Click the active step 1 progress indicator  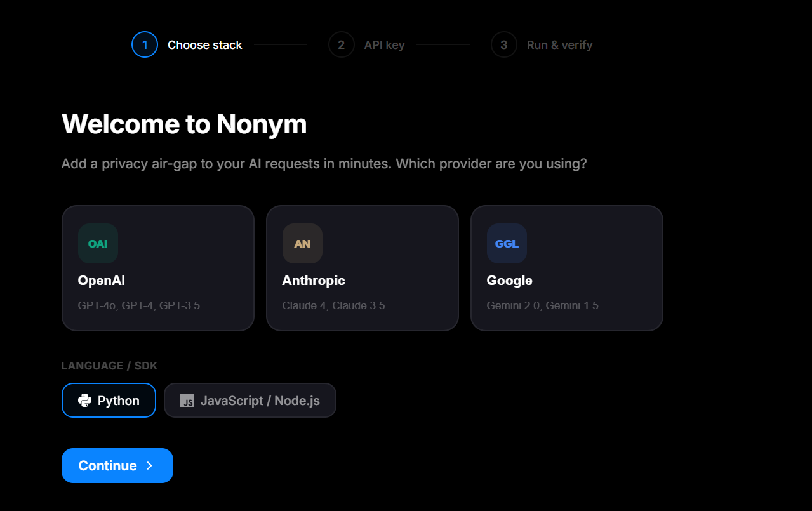[144, 44]
